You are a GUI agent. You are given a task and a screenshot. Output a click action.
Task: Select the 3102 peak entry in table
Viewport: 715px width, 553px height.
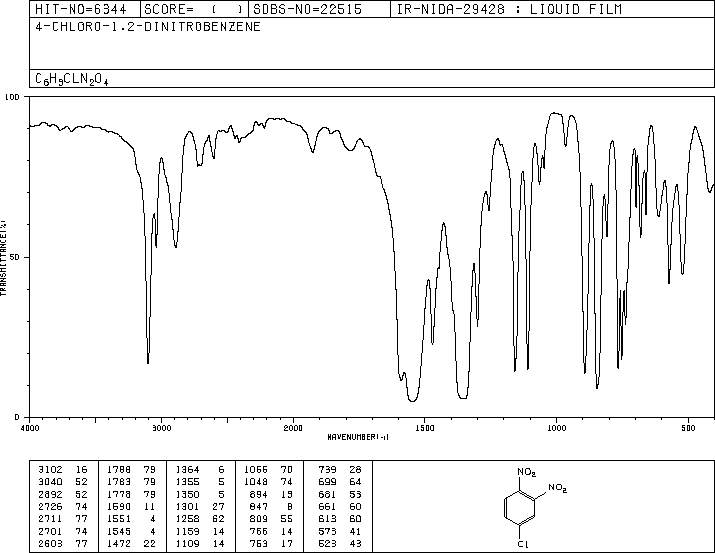pyautogui.click(x=63, y=469)
